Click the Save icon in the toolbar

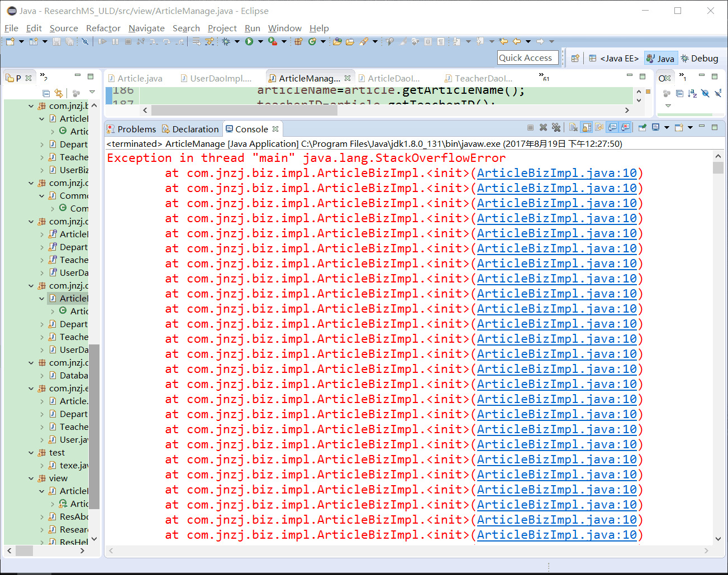pyautogui.click(x=56, y=41)
